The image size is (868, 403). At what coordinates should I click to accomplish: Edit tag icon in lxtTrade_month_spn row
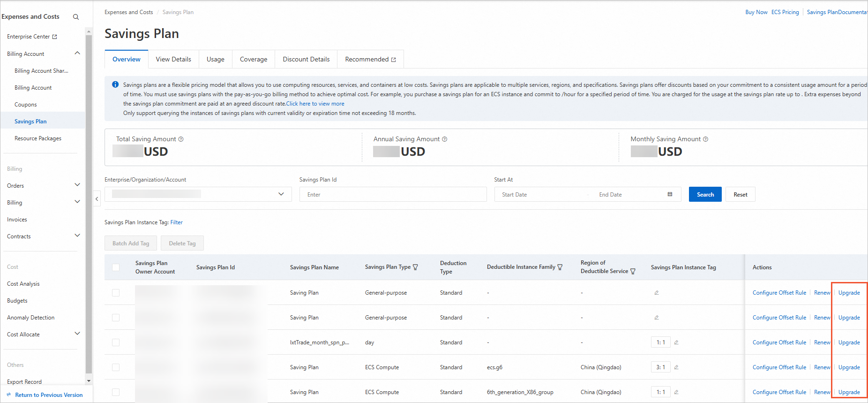click(x=676, y=342)
